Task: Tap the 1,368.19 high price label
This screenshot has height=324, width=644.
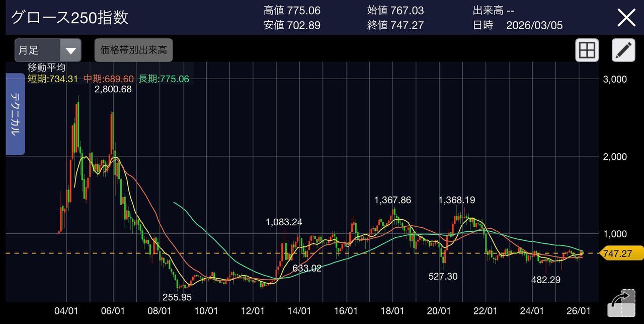Action: coord(456,200)
